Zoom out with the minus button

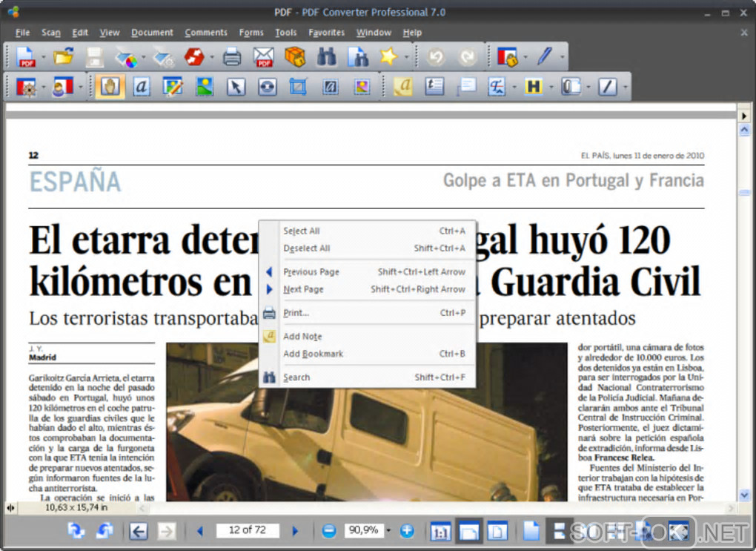click(x=329, y=531)
